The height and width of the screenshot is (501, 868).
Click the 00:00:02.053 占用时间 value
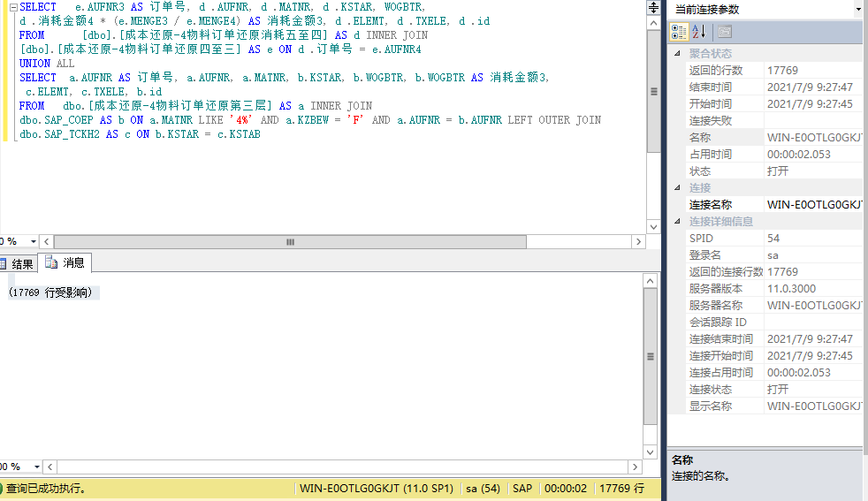(799, 154)
